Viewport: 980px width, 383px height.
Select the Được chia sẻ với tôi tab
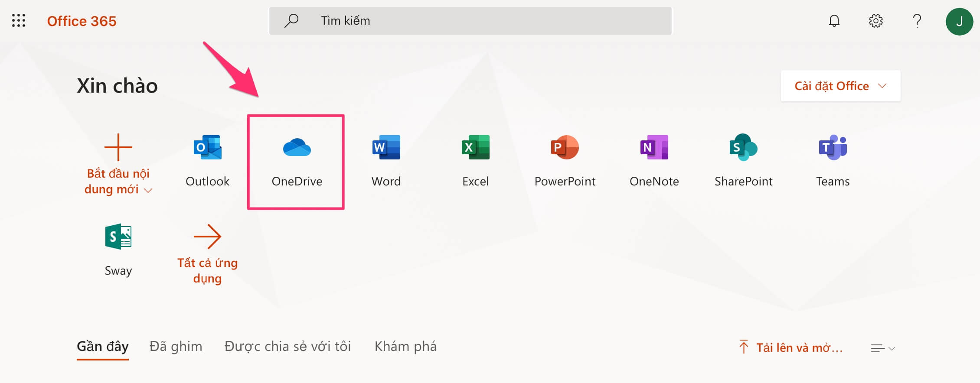(287, 347)
